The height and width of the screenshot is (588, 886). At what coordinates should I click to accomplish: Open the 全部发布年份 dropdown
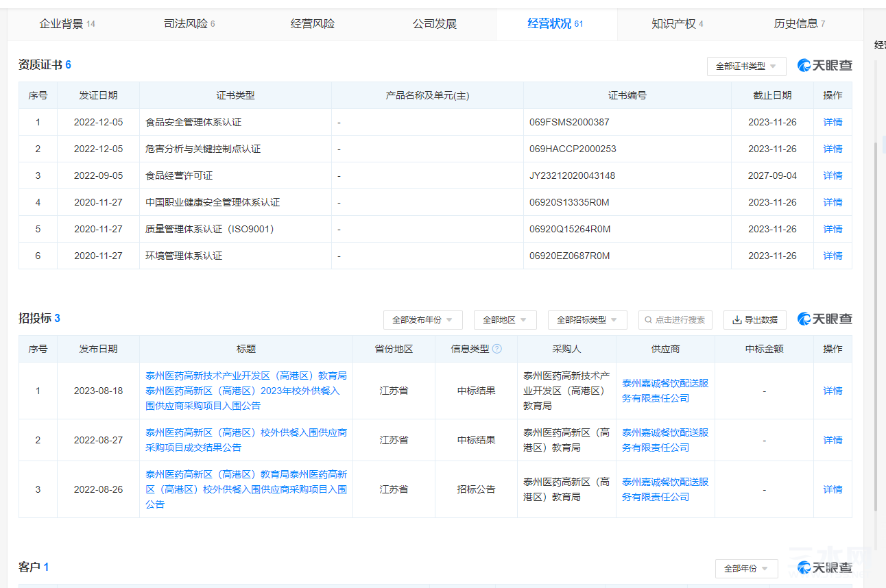click(422, 320)
